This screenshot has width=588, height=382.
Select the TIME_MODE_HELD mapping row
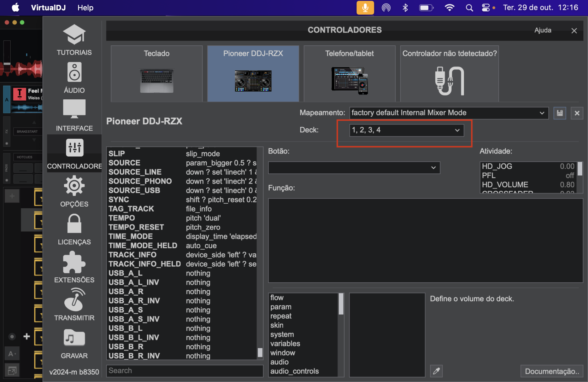click(182, 246)
